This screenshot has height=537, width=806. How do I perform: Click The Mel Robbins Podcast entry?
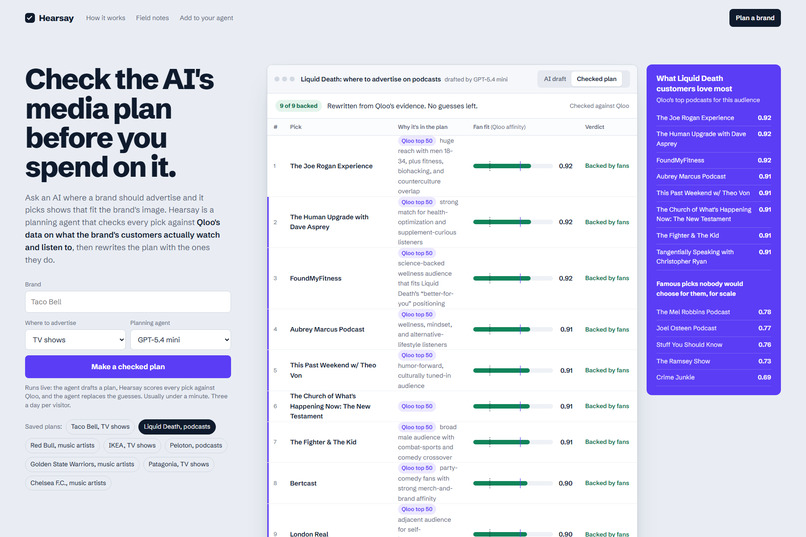713,312
